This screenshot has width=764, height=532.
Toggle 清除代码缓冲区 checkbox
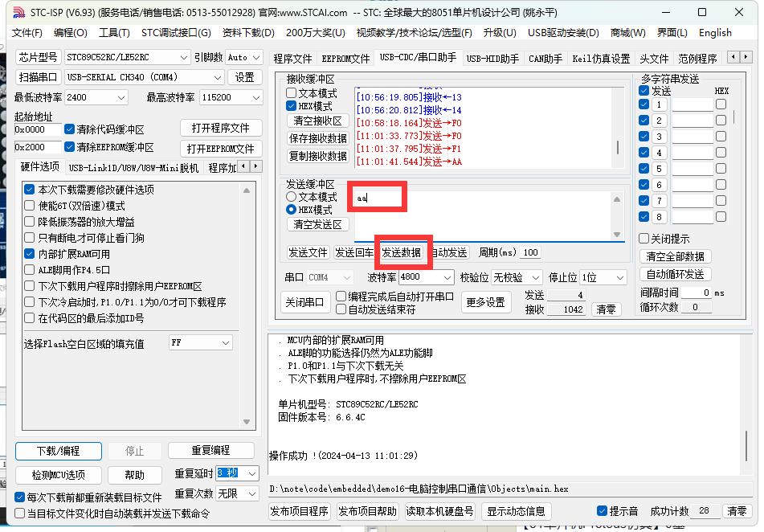(70, 129)
